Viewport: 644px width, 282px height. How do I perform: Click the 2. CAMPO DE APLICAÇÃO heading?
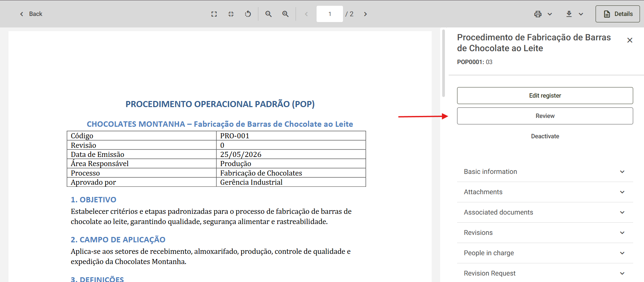(118, 240)
